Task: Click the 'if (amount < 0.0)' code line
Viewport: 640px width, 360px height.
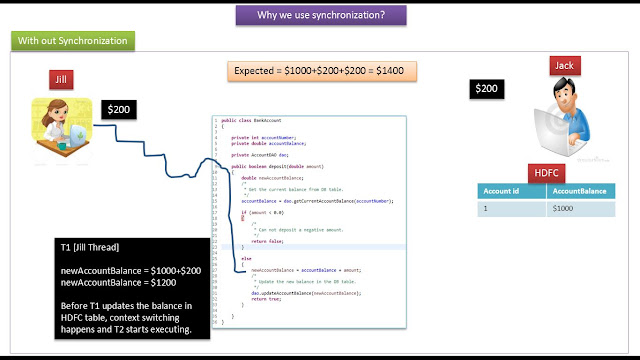Action: point(262,213)
